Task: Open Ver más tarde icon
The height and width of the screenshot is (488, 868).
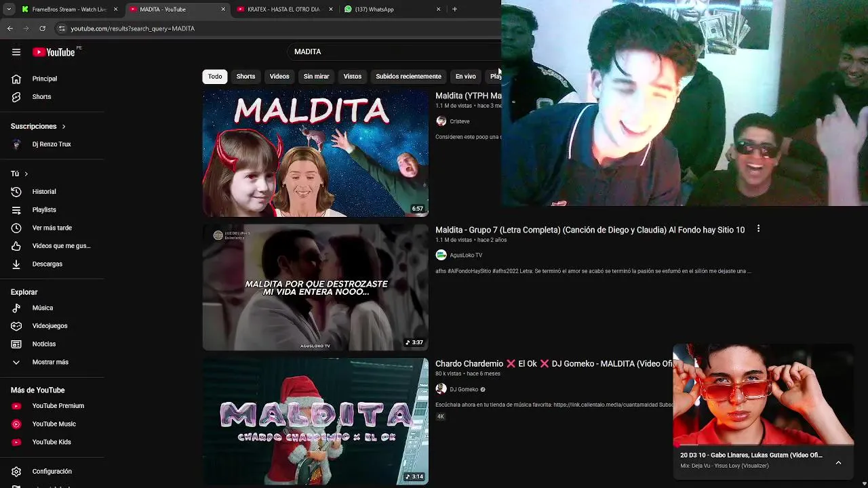Action: pos(16,228)
